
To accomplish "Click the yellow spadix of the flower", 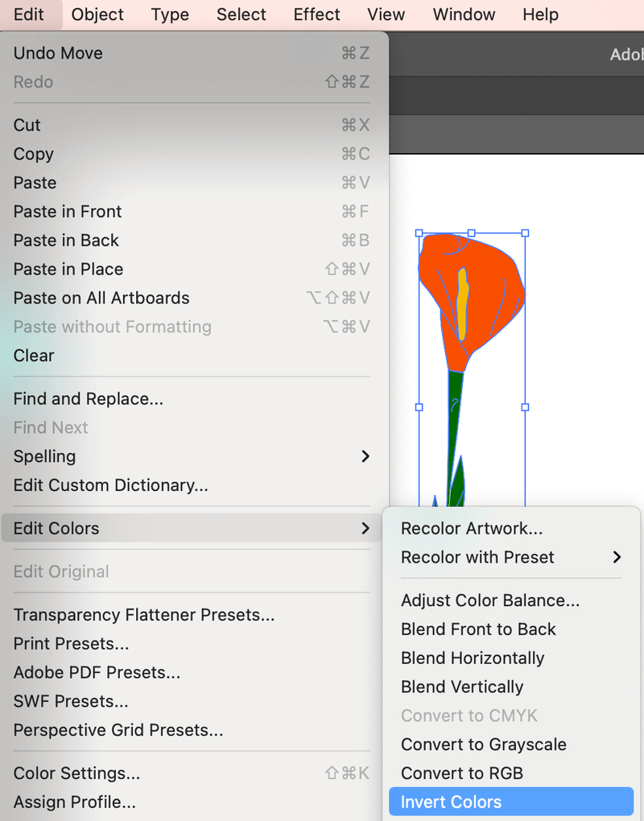I will click(x=463, y=296).
